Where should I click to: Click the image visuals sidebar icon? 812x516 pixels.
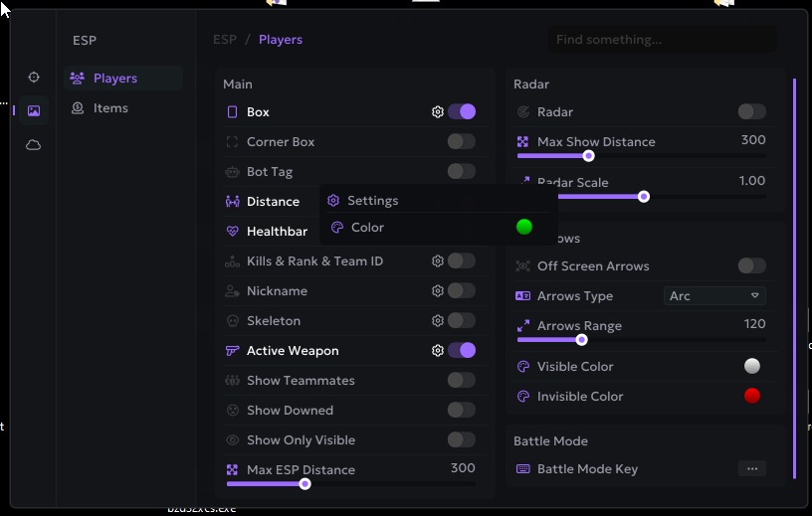click(x=34, y=111)
